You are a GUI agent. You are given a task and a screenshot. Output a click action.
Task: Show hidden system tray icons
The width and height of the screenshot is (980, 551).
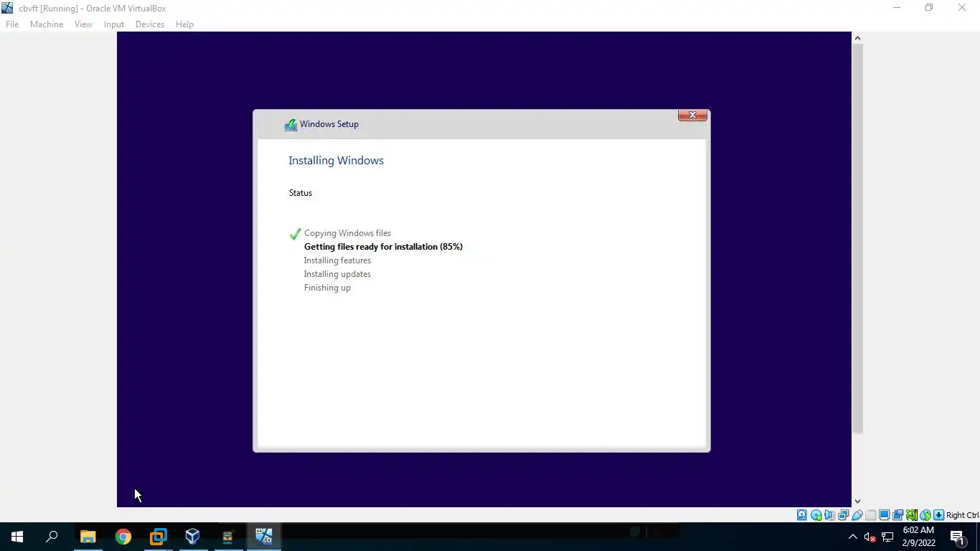(852, 537)
